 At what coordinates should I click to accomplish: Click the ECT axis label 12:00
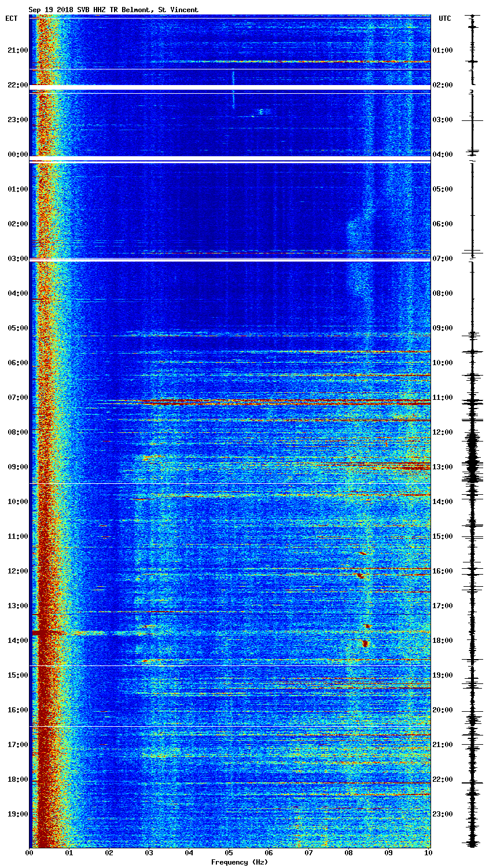click(x=17, y=571)
